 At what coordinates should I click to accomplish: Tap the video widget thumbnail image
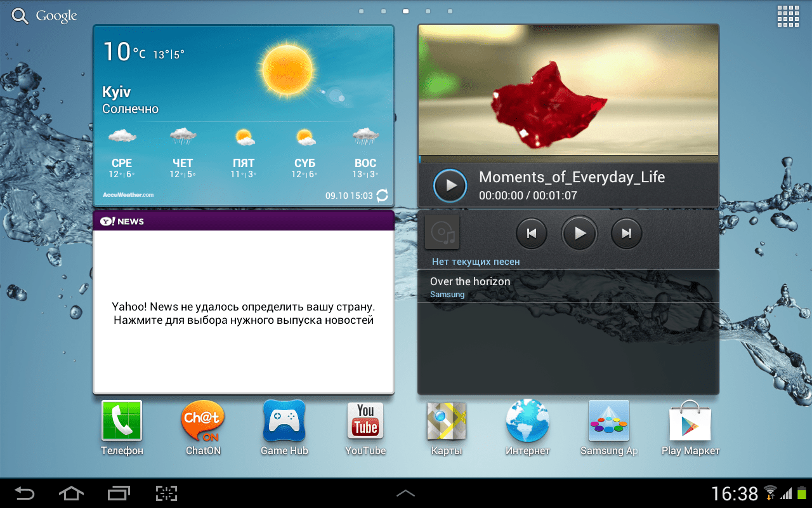[x=568, y=89]
